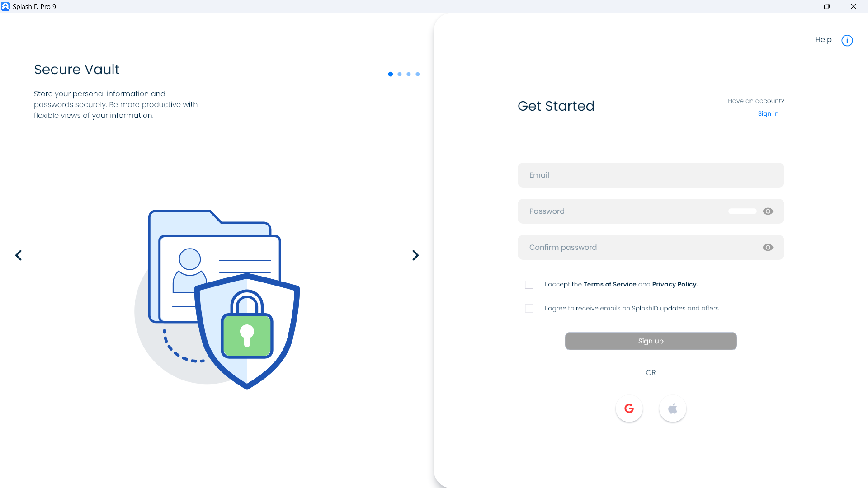Click the shield and lock illustration

(247, 331)
